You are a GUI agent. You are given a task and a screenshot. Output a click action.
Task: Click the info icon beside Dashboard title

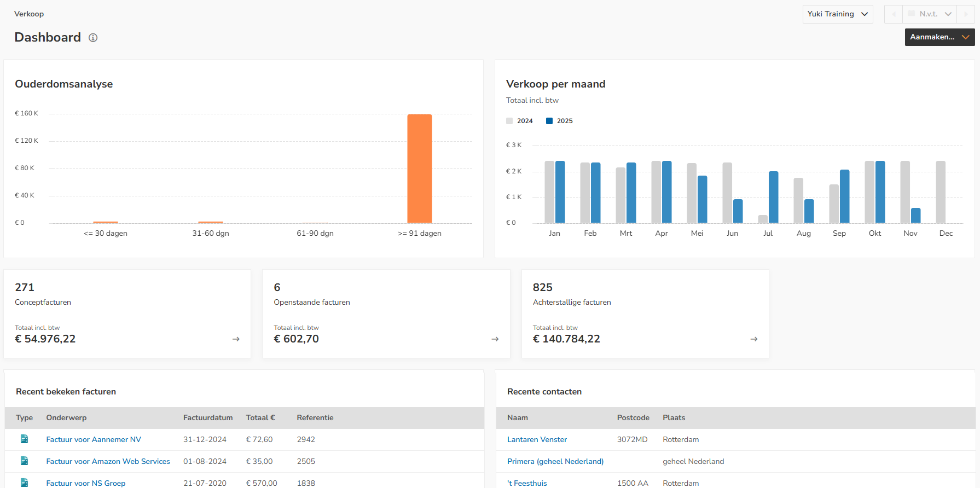[93, 38]
